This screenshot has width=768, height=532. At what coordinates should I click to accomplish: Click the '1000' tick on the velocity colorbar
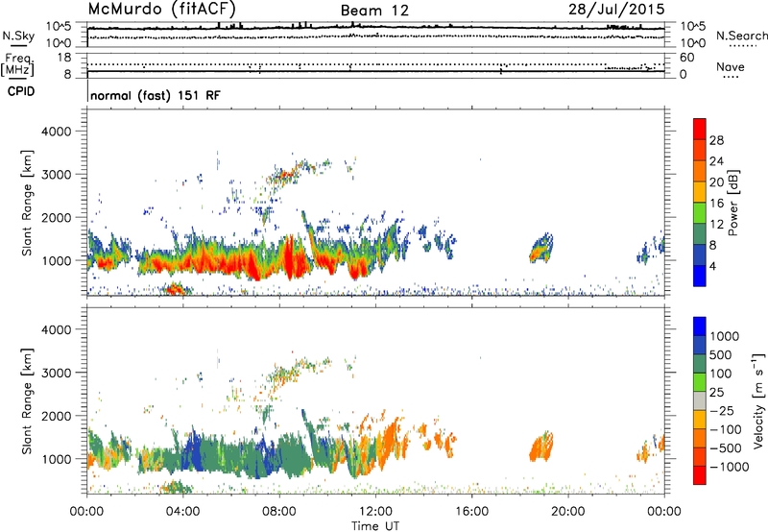pyautogui.click(x=724, y=336)
